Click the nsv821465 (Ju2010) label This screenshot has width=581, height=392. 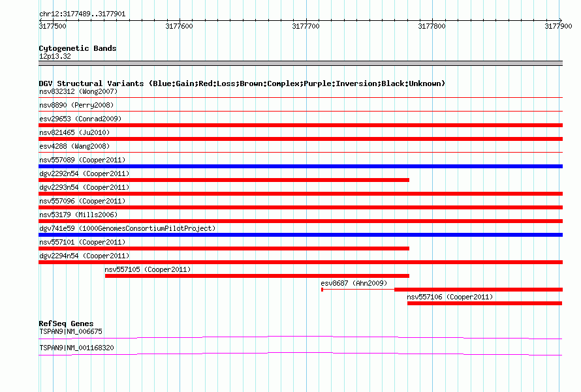click(x=74, y=132)
